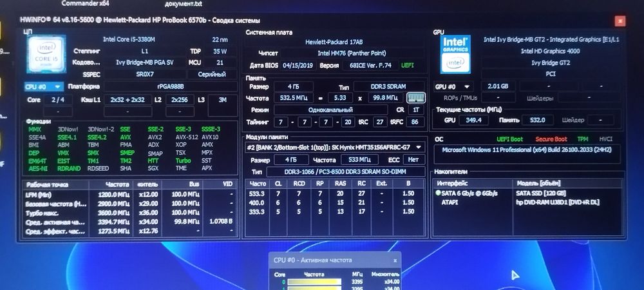Viewport: 644px width, 290px height.
Task: Click the L1 cache 2x32 + 2x32 value
Action: click(128, 100)
